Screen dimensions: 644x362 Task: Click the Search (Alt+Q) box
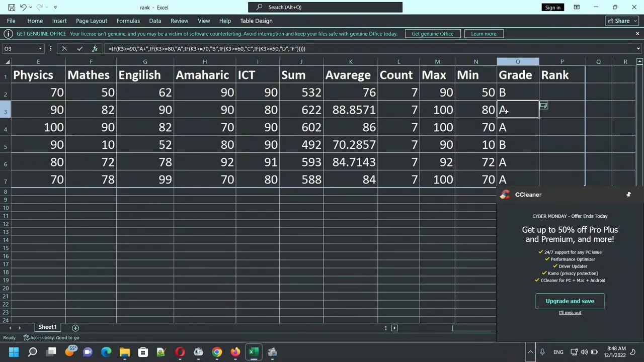point(325,7)
